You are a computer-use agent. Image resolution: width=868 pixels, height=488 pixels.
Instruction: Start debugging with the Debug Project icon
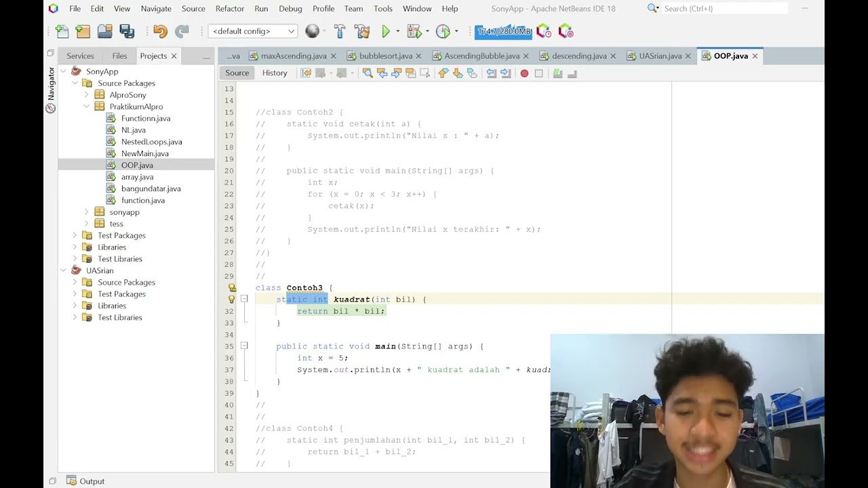tap(413, 31)
